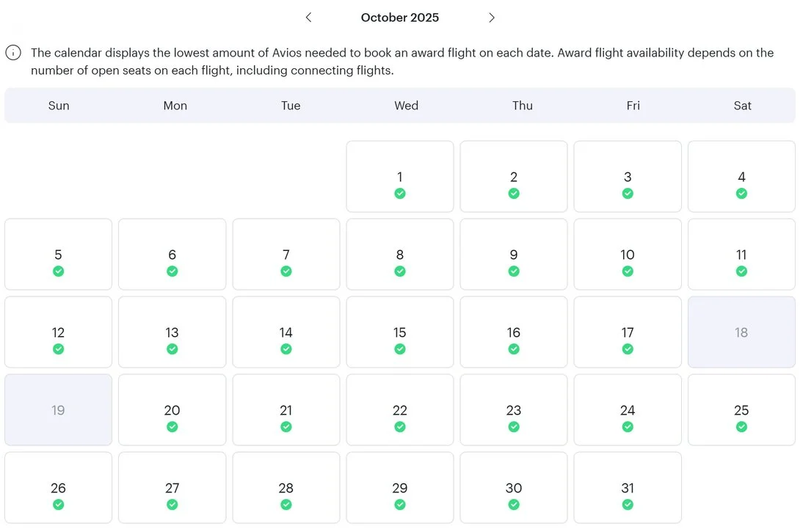
Task: Go to previous month with left chevron
Action: [x=308, y=18]
